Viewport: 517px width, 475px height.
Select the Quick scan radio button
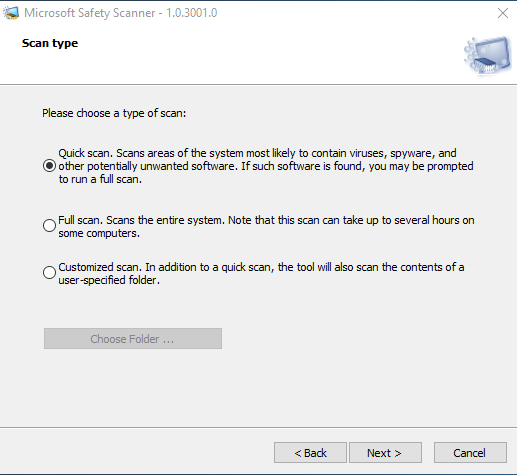tap(49, 166)
